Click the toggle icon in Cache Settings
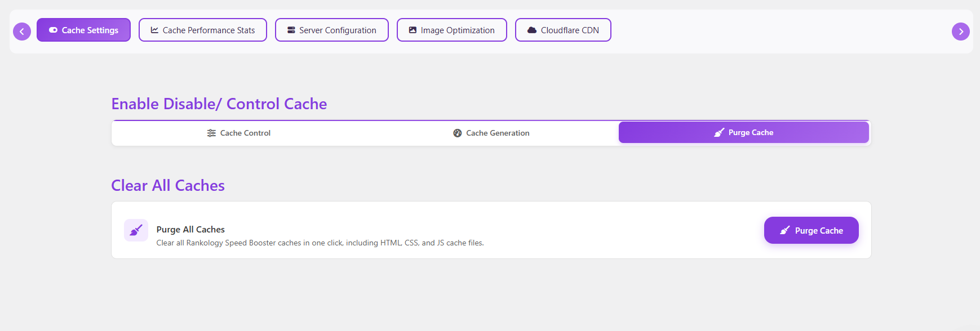This screenshot has width=980, height=331. [x=53, y=30]
